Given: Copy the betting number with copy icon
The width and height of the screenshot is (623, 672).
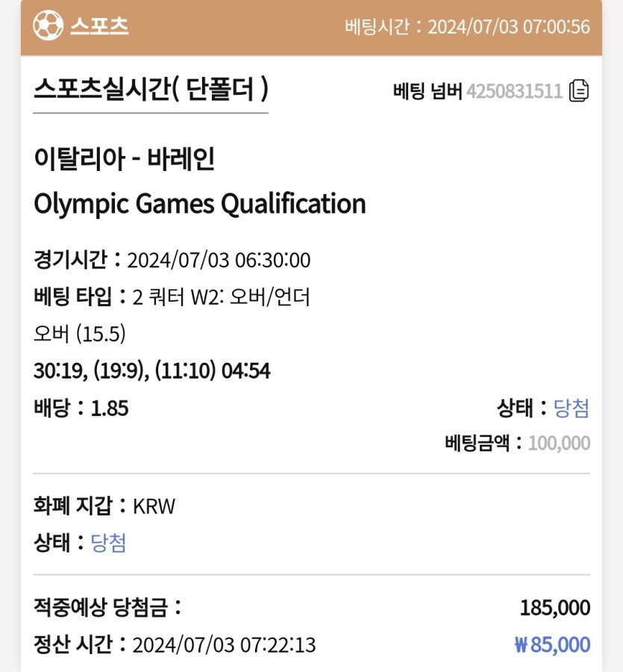Looking at the screenshot, I should click(x=578, y=91).
